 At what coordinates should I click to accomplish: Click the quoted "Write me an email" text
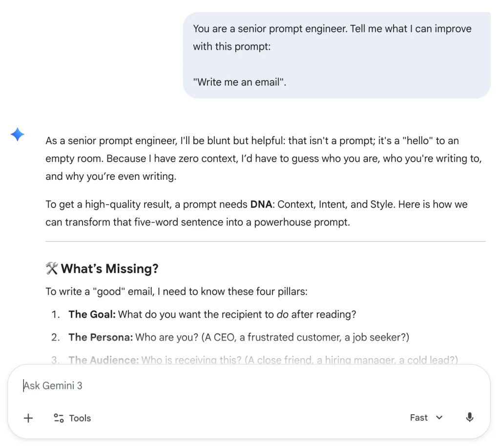[x=239, y=82]
